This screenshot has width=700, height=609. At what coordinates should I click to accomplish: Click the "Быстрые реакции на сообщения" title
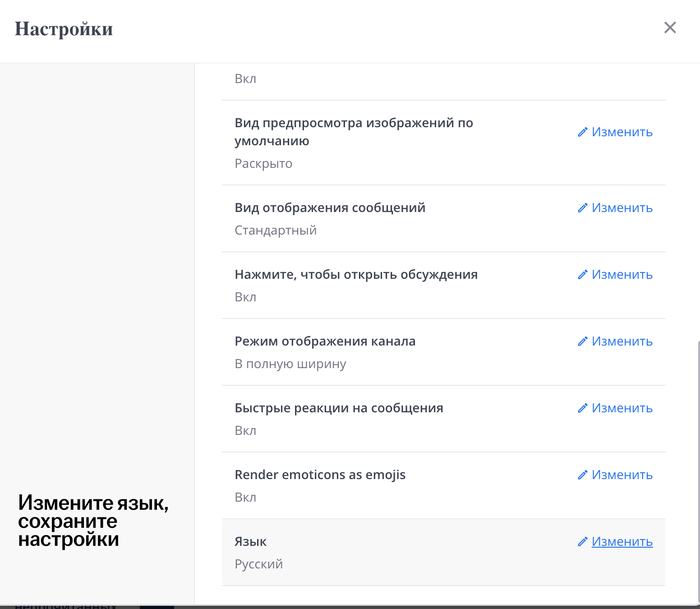pyautogui.click(x=339, y=408)
